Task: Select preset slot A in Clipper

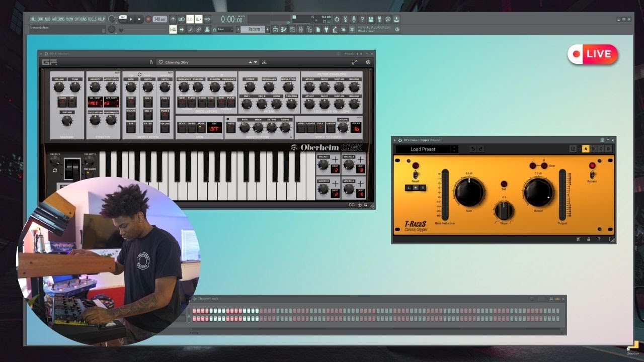Action: (586, 149)
